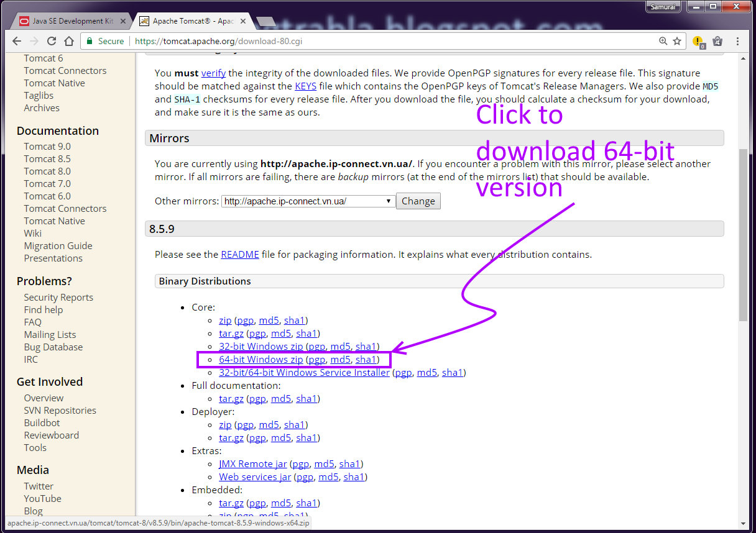Open the README link

coord(240,255)
